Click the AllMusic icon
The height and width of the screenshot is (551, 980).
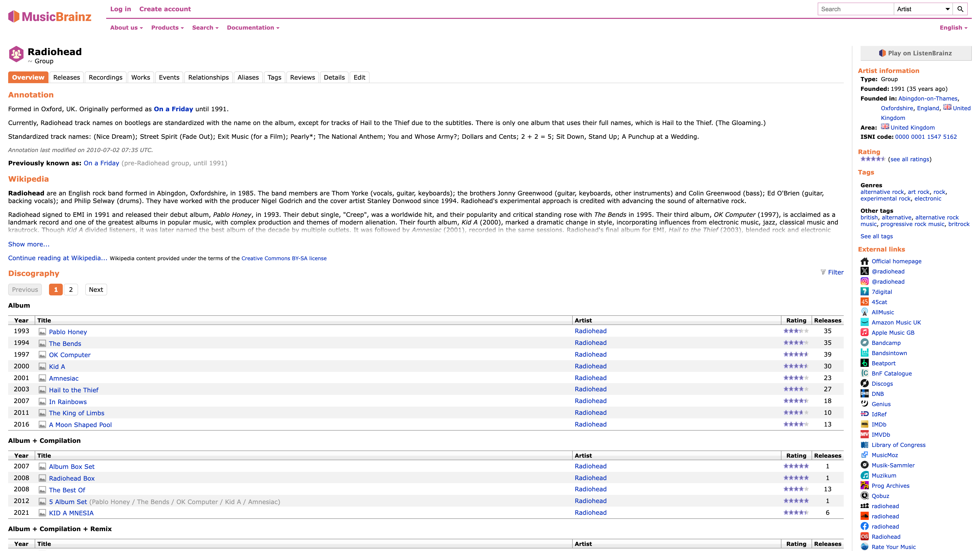click(x=864, y=312)
